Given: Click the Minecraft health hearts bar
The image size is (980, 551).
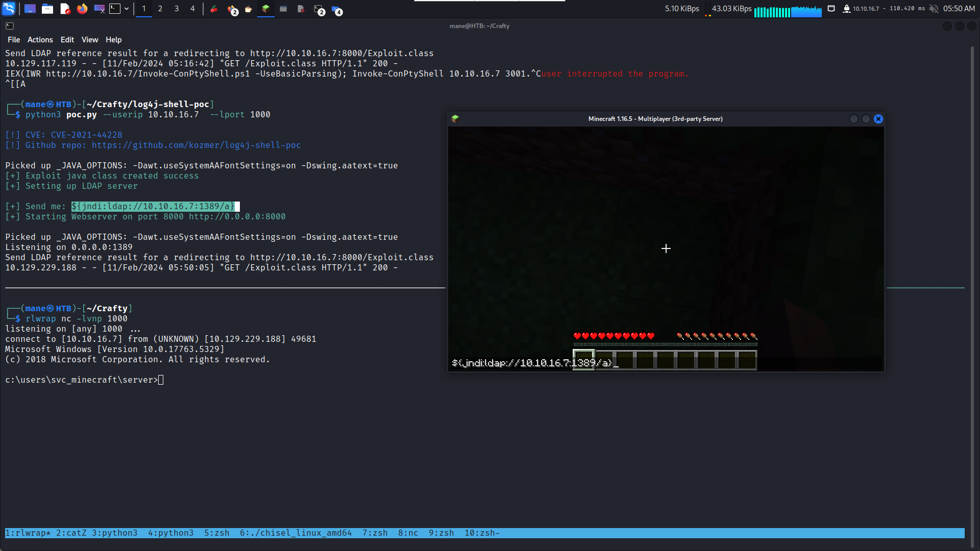Looking at the screenshot, I should (614, 336).
